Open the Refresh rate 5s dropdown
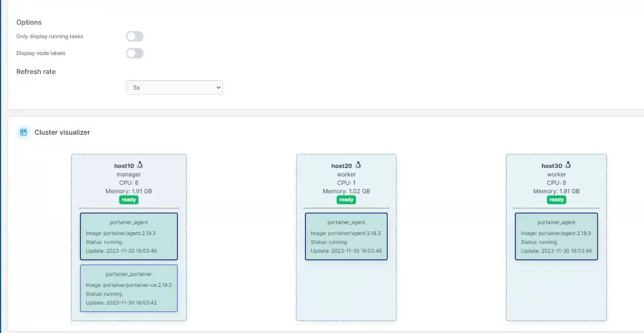Viewport: 644px width, 333px height. pos(174,87)
